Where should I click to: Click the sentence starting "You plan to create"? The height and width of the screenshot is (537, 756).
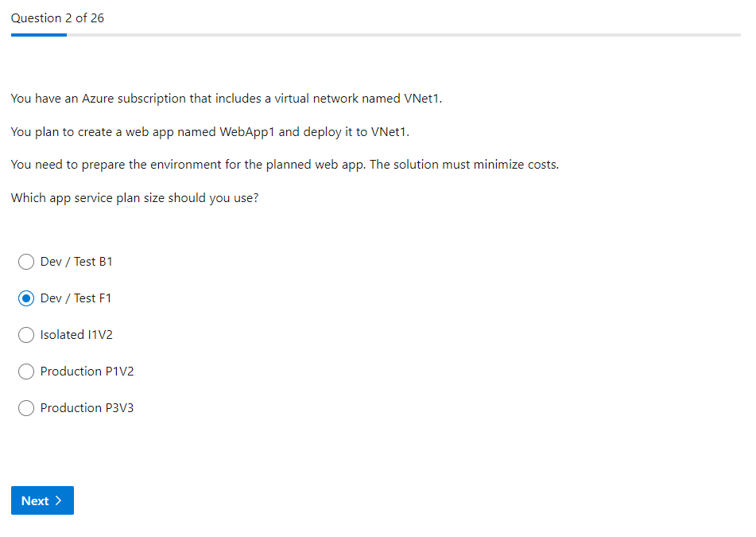[210, 132]
